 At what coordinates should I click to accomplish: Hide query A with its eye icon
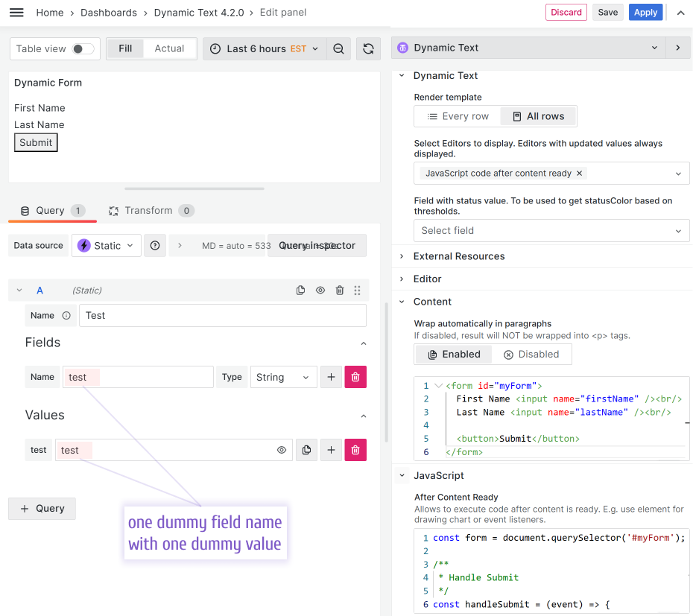click(x=320, y=290)
